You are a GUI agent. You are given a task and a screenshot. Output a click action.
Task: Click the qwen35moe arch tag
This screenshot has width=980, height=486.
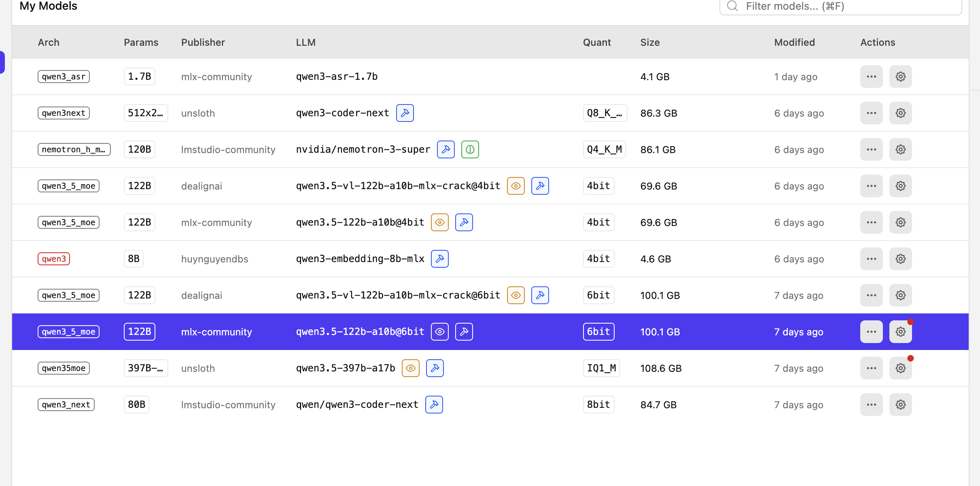click(x=64, y=368)
